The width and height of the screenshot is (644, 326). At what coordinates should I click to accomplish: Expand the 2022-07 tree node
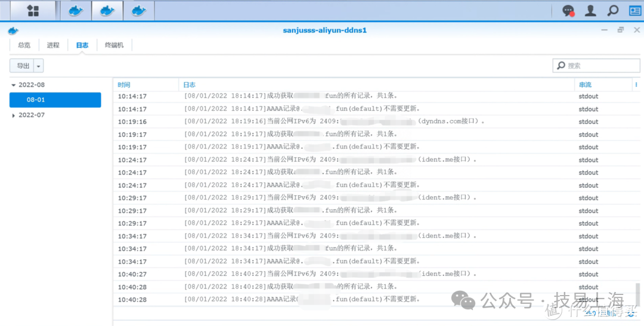[x=14, y=116]
